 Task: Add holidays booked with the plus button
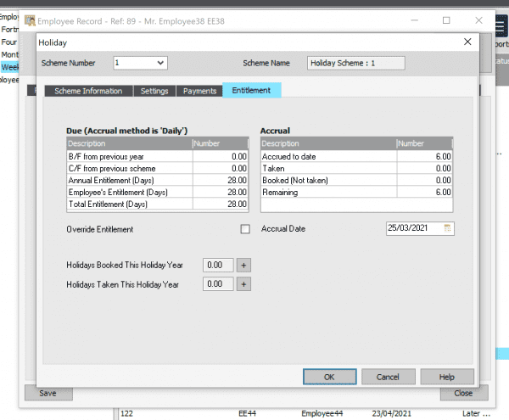[243, 266]
